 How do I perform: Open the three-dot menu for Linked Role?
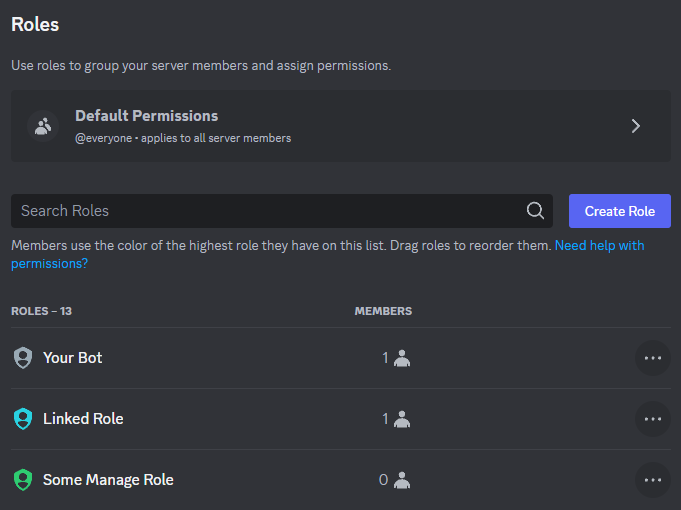(x=653, y=419)
